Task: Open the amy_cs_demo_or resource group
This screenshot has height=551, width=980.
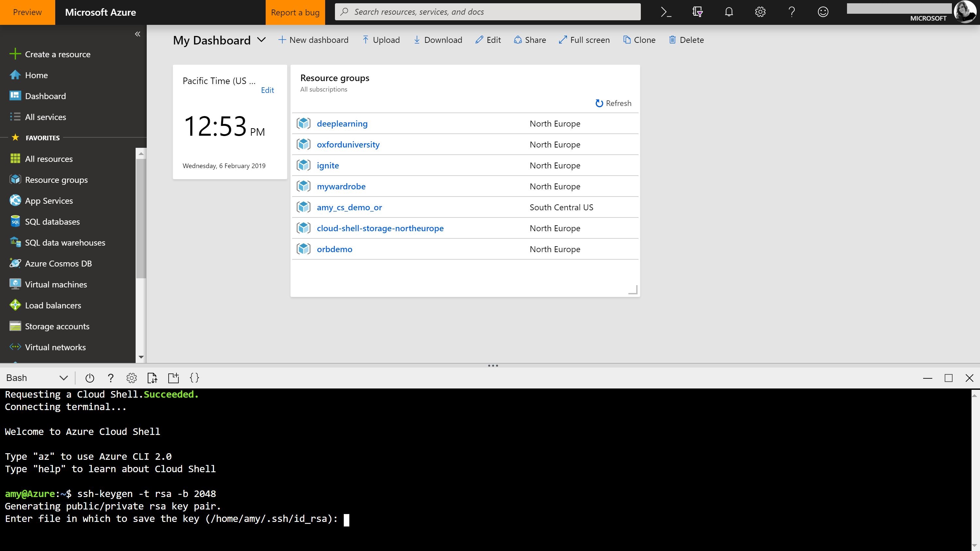Action: tap(349, 207)
